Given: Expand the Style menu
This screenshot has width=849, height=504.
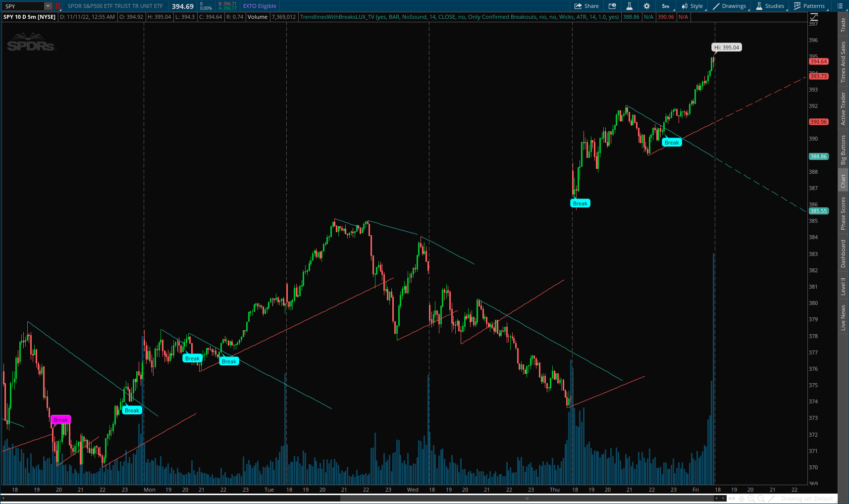Looking at the screenshot, I should (692, 6).
